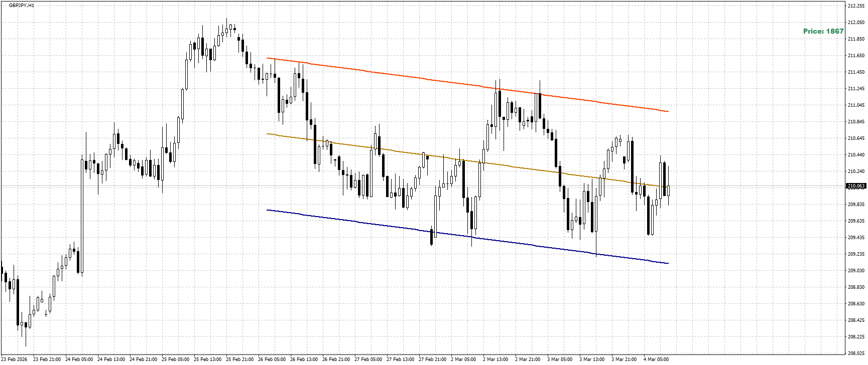Select the gold middle channel line
868x365 pixels.
click(x=467, y=161)
